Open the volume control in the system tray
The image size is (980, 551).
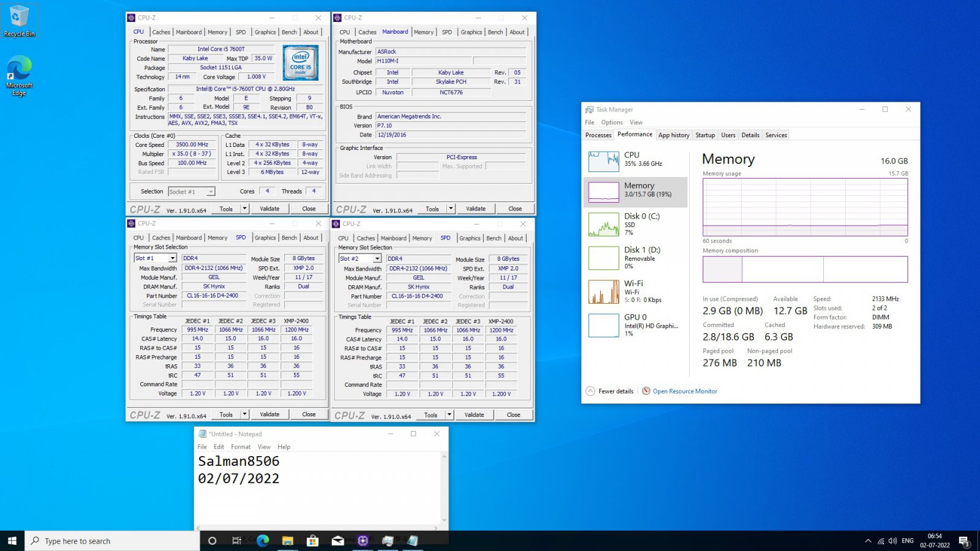coord(892,541)
